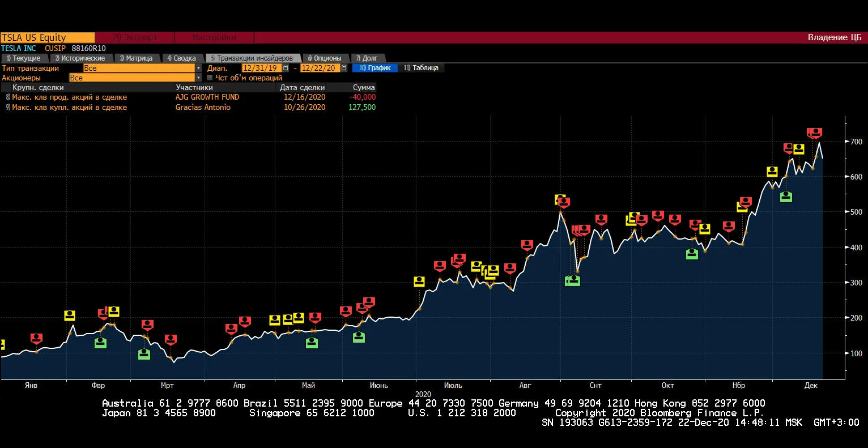Click the Владение ЦБ title
The height and width of the screenshot is (448, 868).
point(835,37)
